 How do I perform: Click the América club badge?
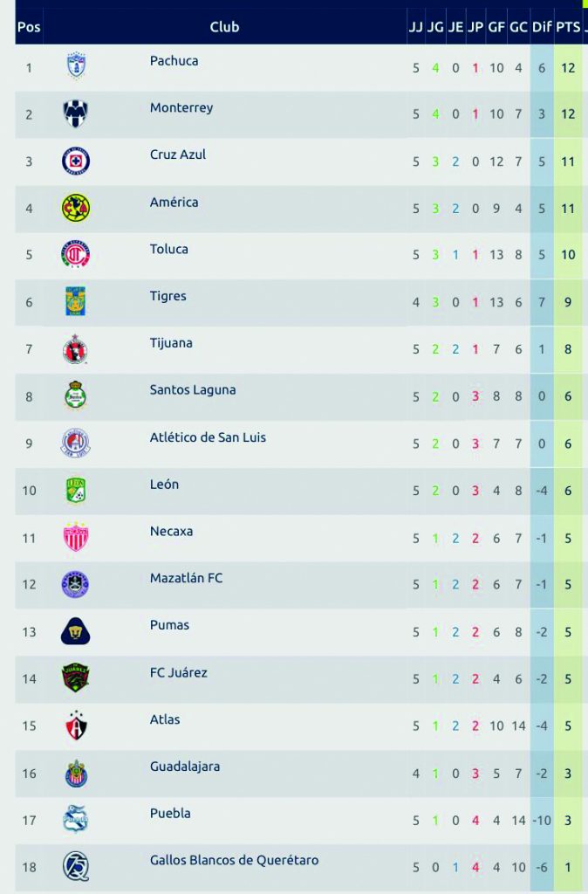76,208
